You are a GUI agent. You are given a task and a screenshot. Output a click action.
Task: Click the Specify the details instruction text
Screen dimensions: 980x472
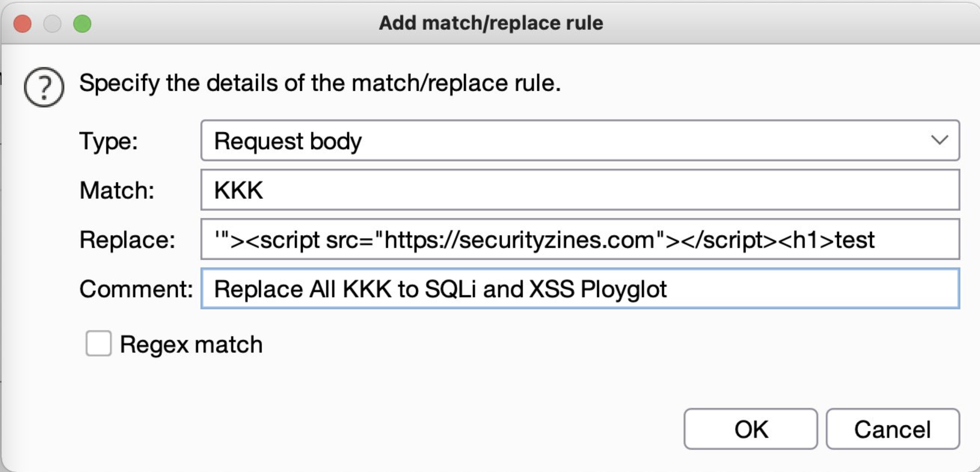(320, 83)
